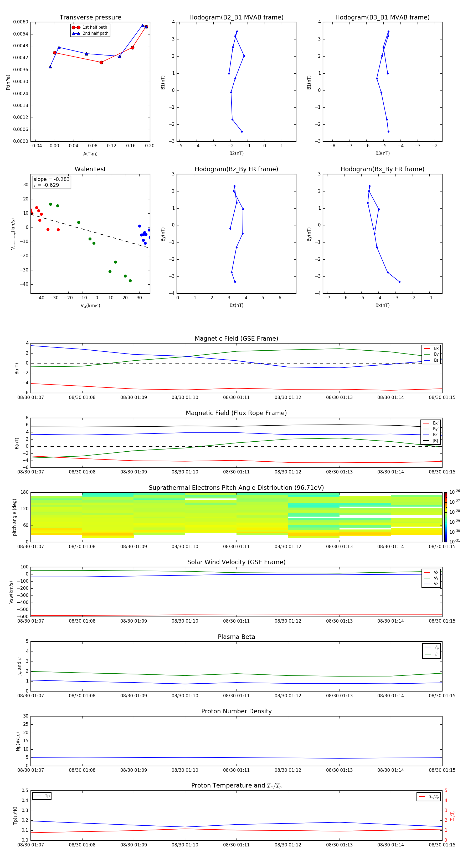This screenshot has width=473, height=868.
Task: Click the red "Te/Tp" right axis label
Action: (453, 815)
